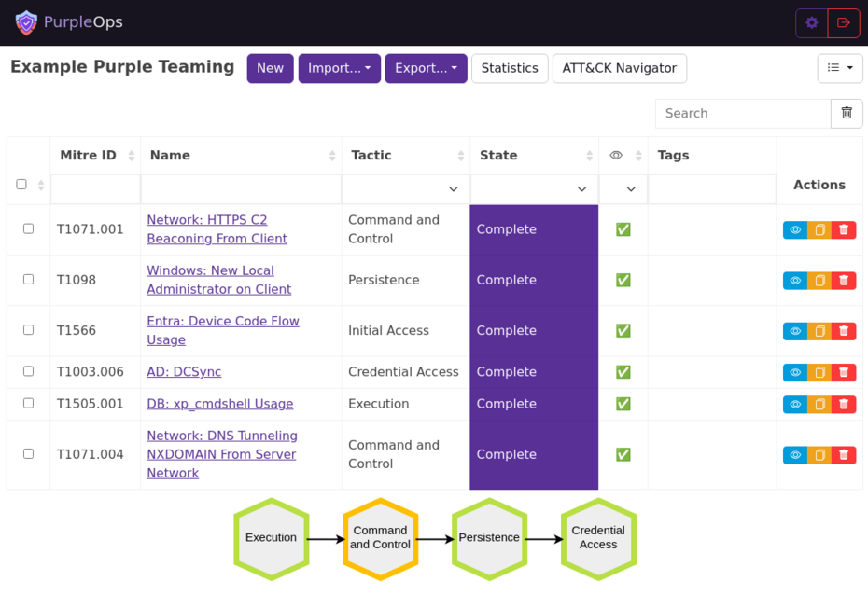Check the select-all checkbox in header
This screenshot has height=595, width=868.
click(x=21, y=185)
